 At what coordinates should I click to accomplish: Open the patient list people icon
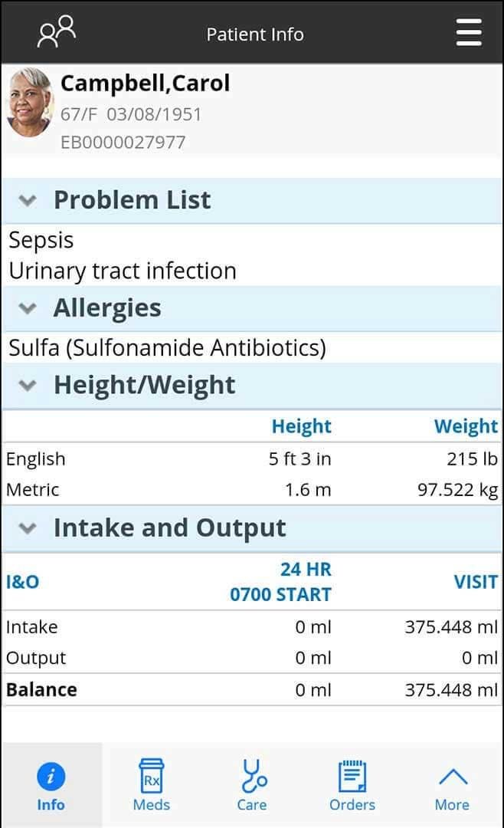[x=57, y=32]
